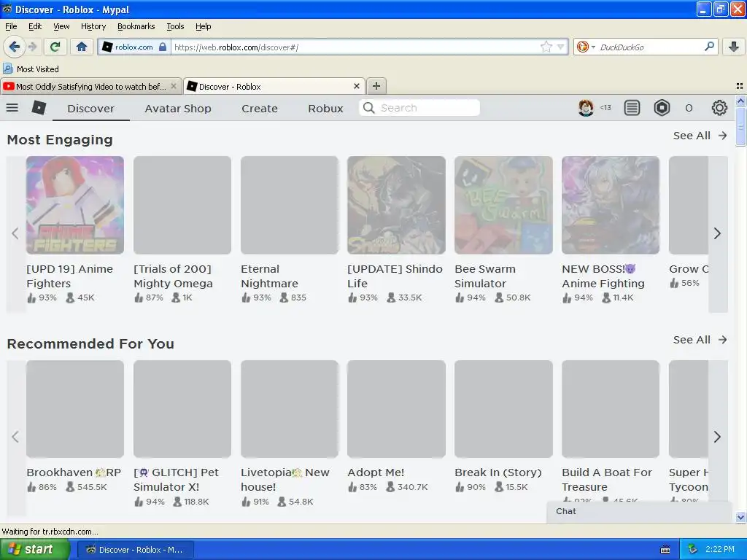Click the scrollbar up arrow
Image resolution: width=747 pixels, height=560 pixels.
coord(740,101)
